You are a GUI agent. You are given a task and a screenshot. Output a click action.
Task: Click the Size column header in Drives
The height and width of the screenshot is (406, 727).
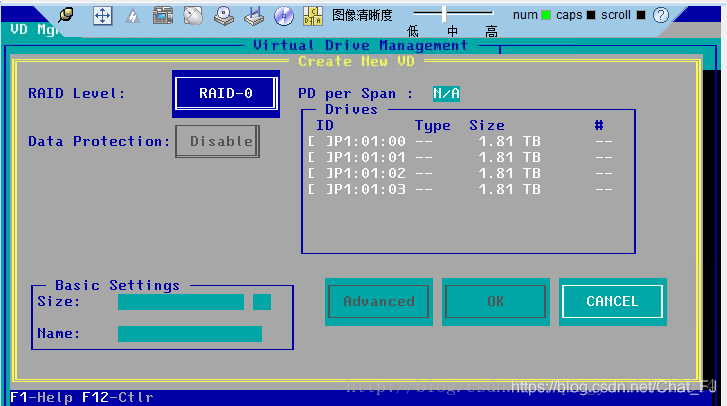pos(487,126)
